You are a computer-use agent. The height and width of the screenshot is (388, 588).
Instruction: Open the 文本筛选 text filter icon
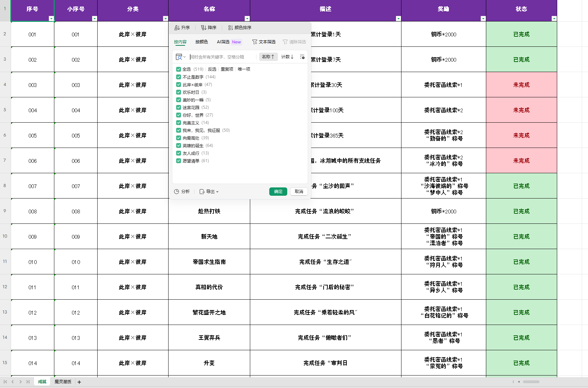255,42
